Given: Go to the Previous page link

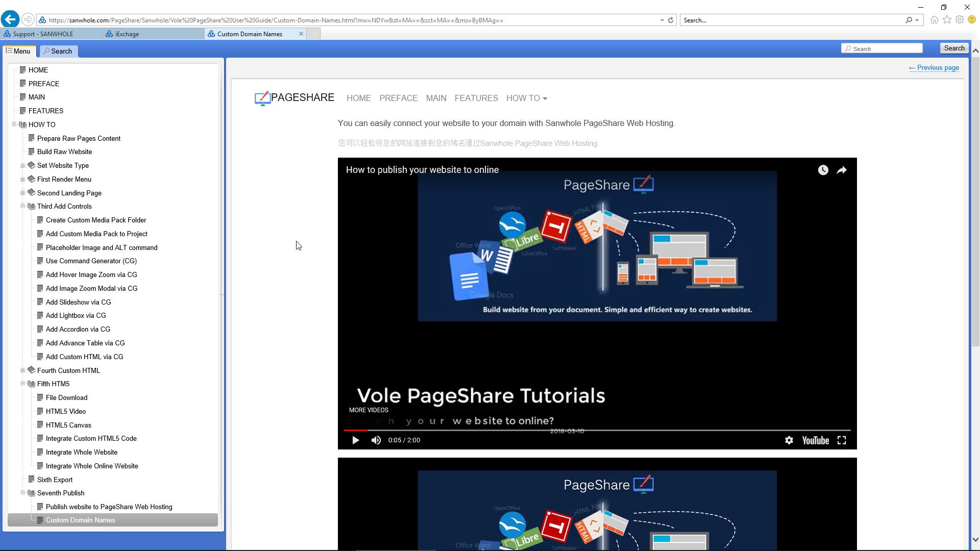Looking at the screenshot, I should 934,68.
